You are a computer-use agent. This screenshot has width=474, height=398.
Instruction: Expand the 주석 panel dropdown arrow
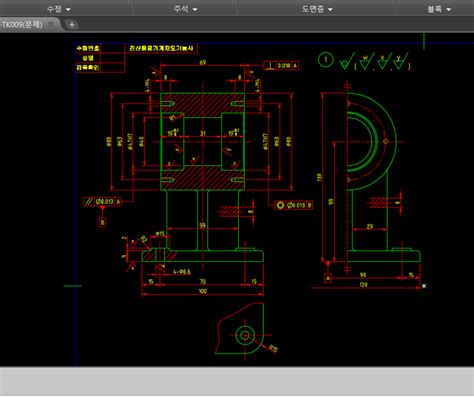(x=195, y=10)
